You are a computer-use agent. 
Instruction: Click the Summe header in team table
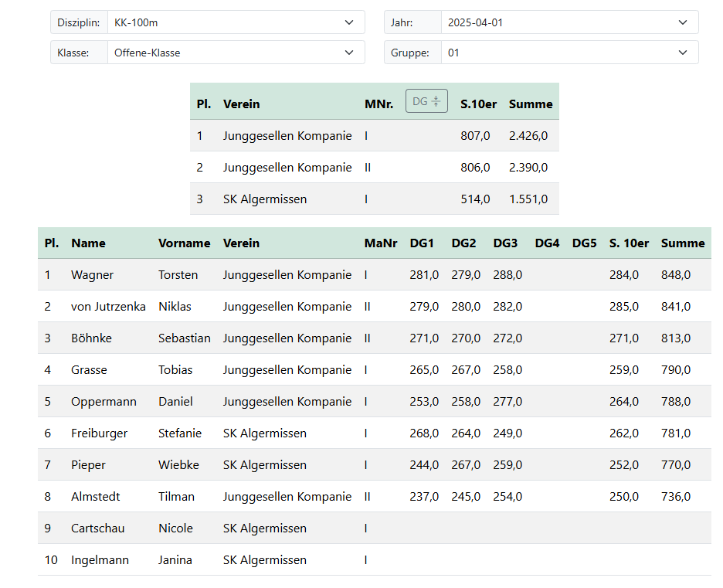click(x=530, y=104)
